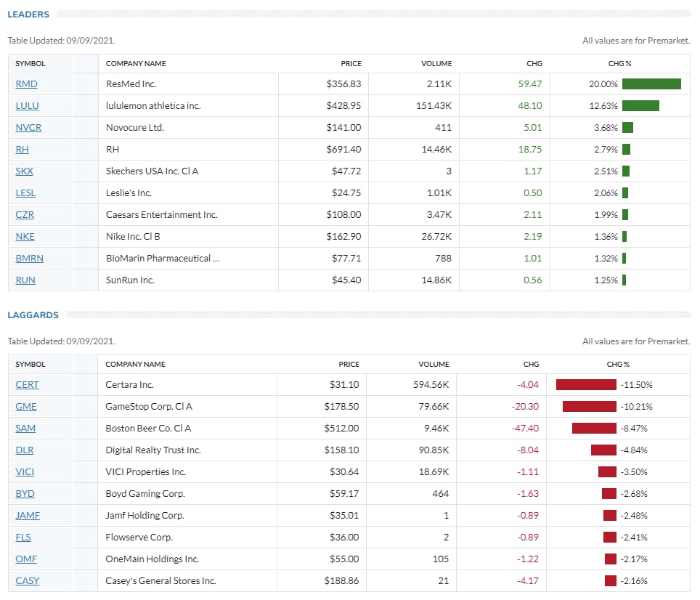The height and width of the screenshot is (600, 700).
Task: Click the BioMarin Pharmaceutical company name
Action: click(163, 259)
